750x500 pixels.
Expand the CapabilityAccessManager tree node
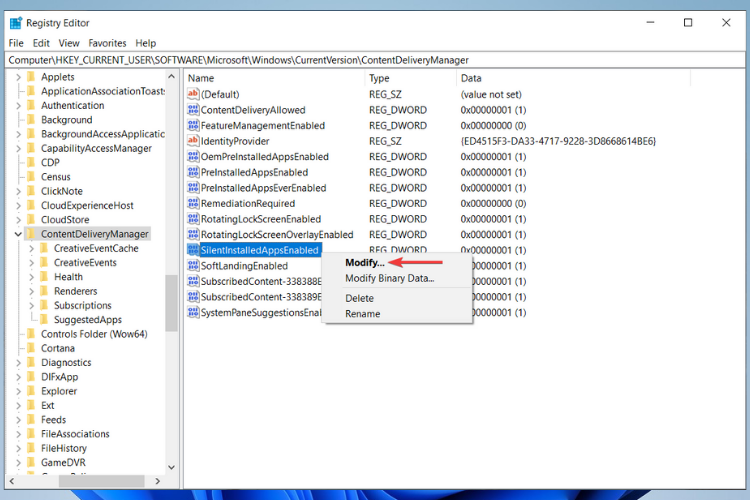[18, 148]
